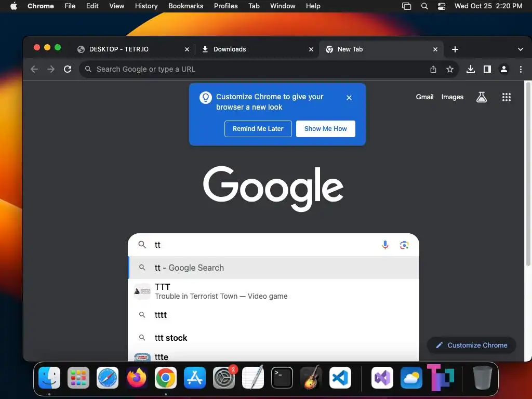This screenshot has height=399, width=532.
Task: Launch Firefox from the dock
Action: coord(137,378)
